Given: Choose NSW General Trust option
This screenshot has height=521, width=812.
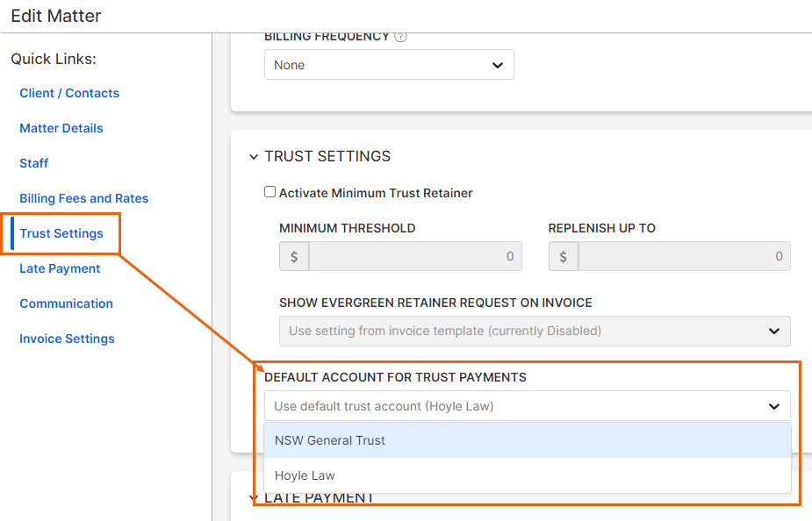Looking at the screenshot, I should (x=528, y=440).
